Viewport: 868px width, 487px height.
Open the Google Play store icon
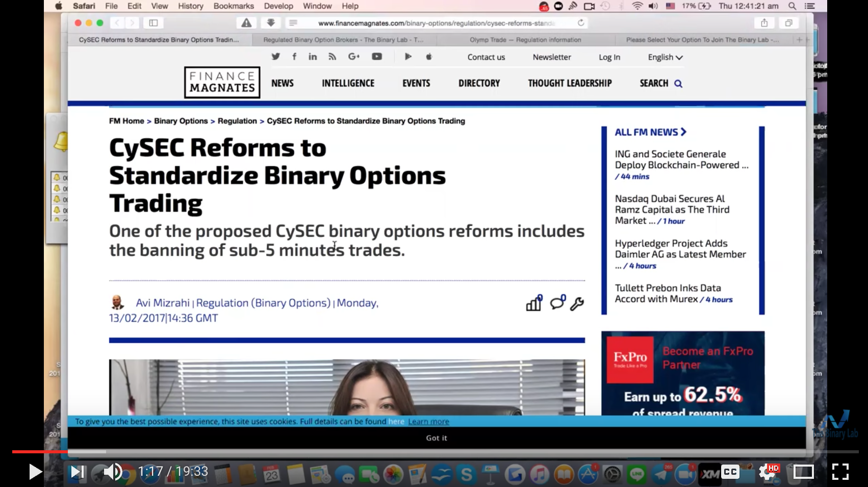pos(408,57)
